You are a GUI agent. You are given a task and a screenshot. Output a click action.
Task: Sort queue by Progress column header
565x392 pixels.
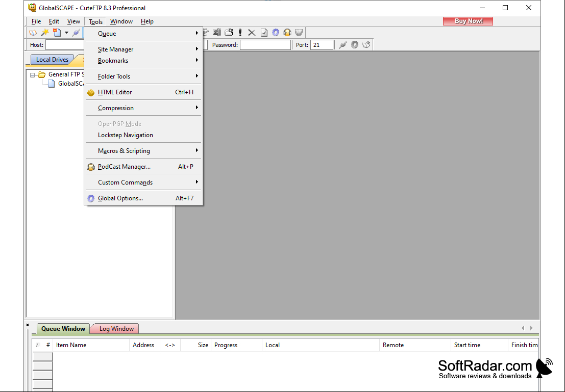pyautogui.click(x=236, y=345)
